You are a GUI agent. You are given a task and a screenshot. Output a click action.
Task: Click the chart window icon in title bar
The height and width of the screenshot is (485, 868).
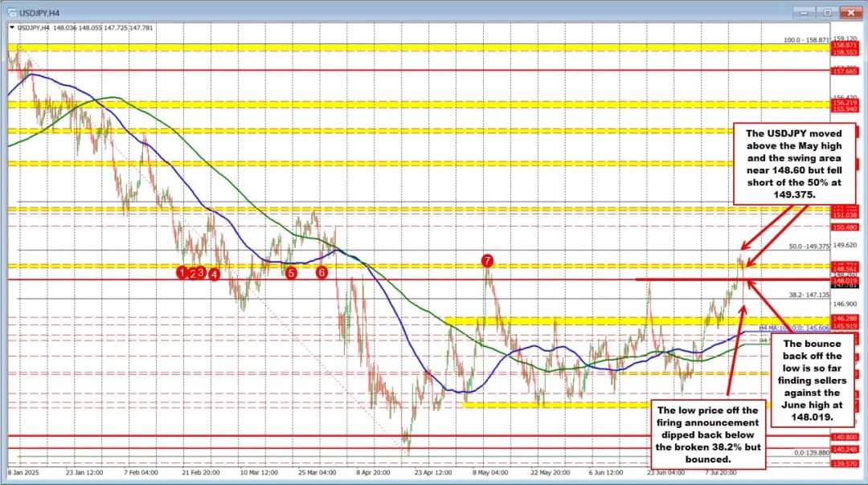click(x=11, y=11)
